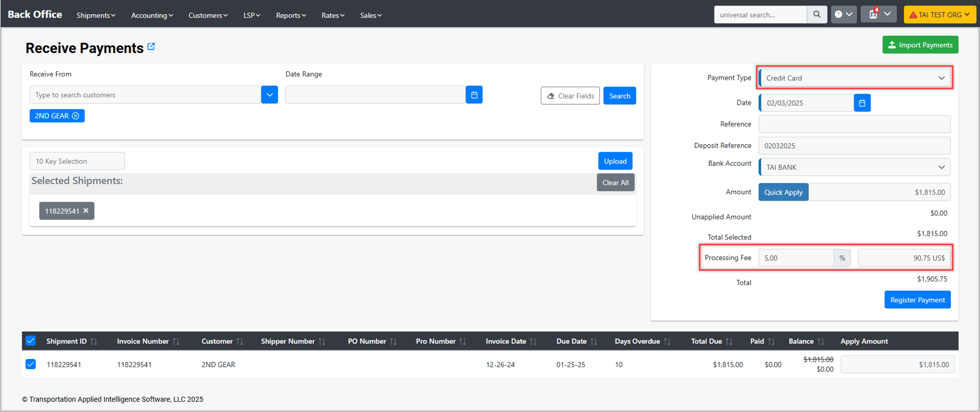Uncheck the row checkbox for shipment 118229541
This screenshot has width=980, height=412.
coord(31,364)
